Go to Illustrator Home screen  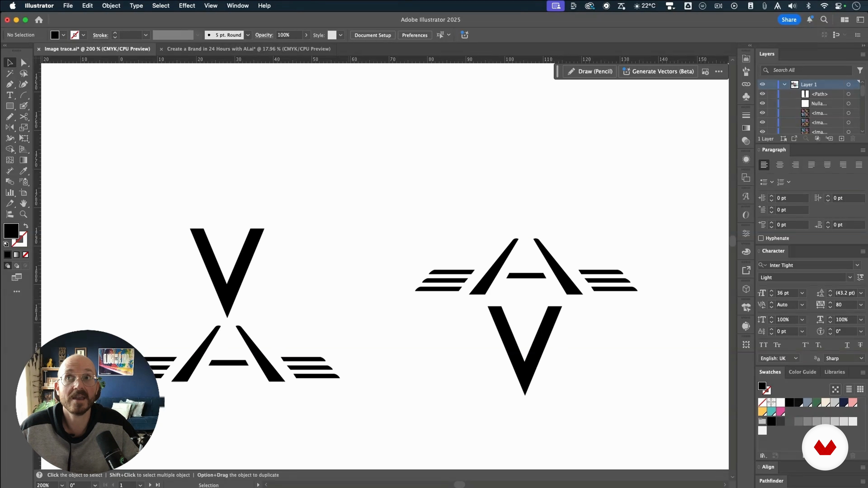(39, 20)
